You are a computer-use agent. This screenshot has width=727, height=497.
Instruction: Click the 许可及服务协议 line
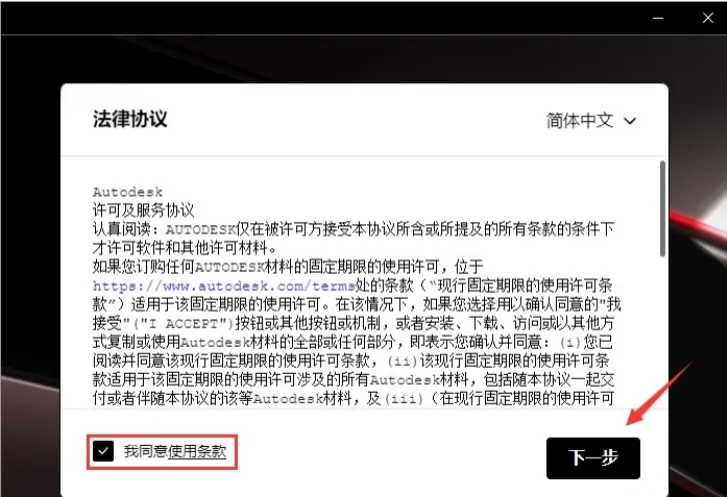coord(143,210)
